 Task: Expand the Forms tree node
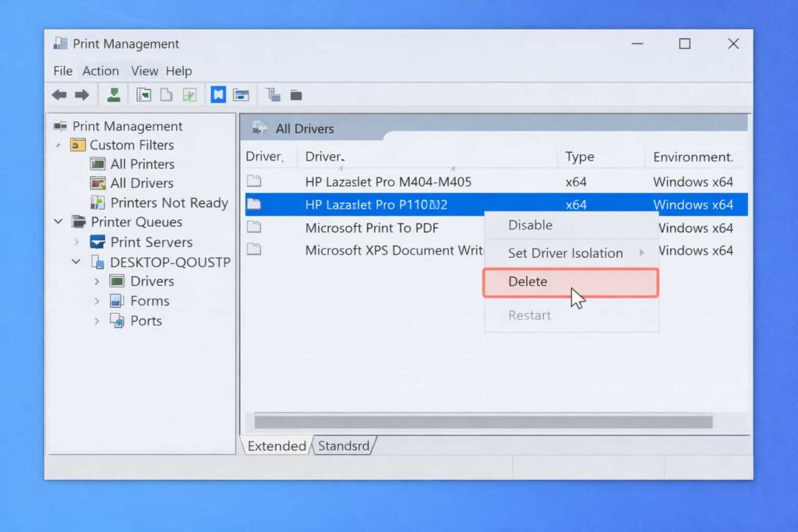pyautogui.click(x=97, y=301)
